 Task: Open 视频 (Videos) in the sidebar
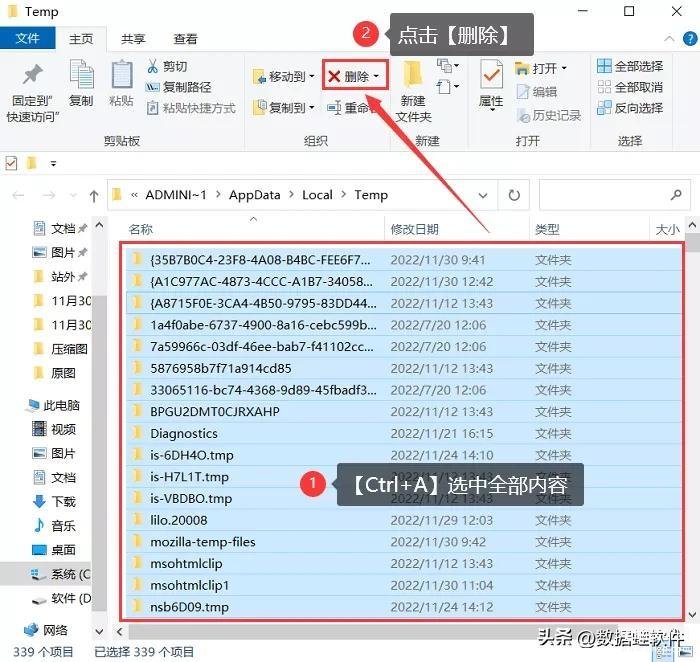coord(55,429)
